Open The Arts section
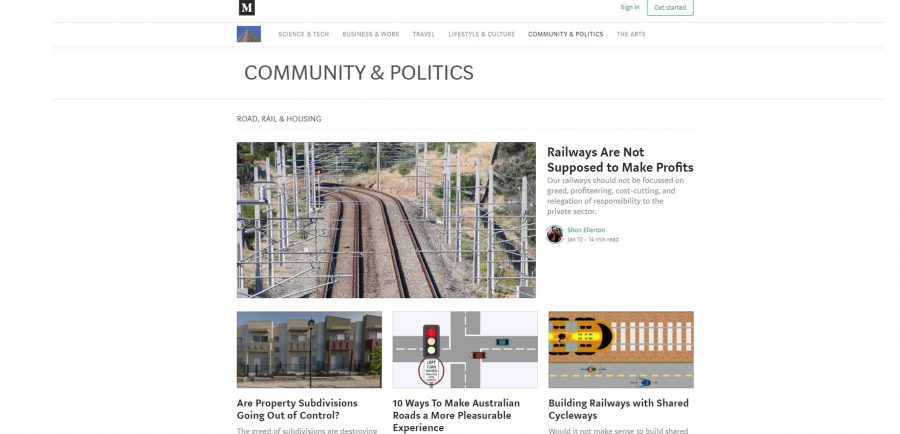 pyautogui.click(x=631, y=34)
